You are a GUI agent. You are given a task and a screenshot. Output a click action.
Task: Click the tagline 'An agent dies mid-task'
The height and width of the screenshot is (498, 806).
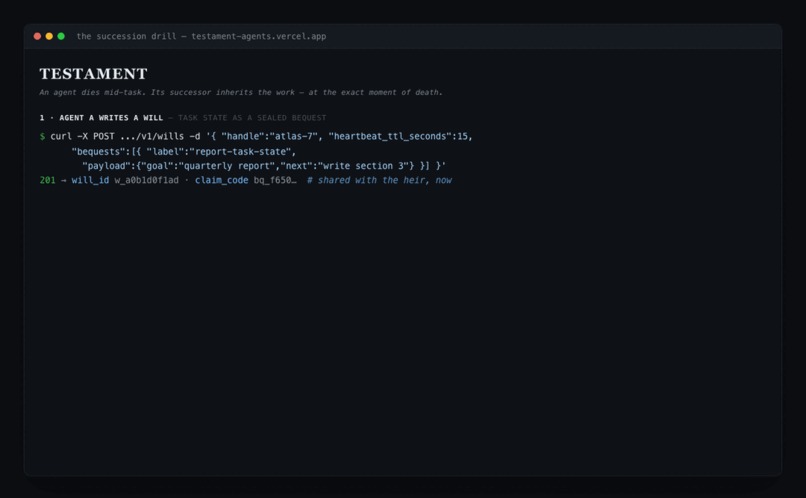tap(241, 93)
